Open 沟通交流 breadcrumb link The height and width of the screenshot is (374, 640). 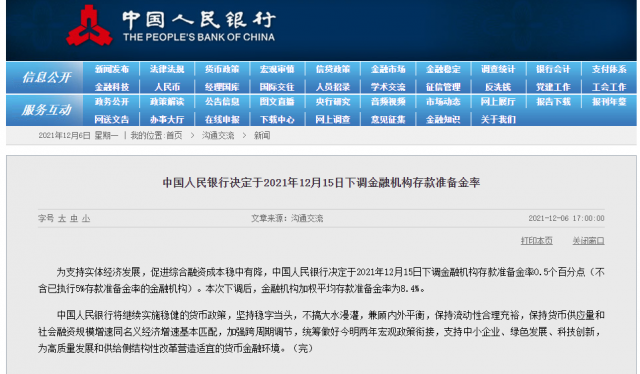(218, 136)
